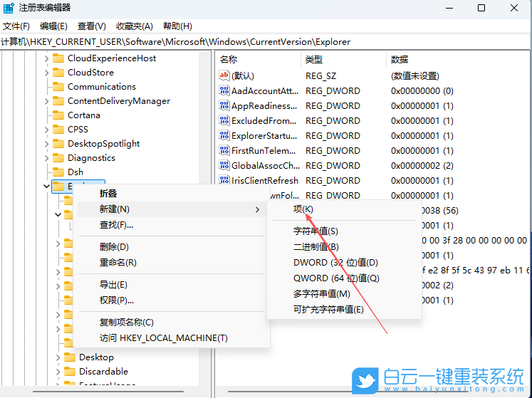Image resolution: width=532 pixels, height=398 pixels.
Task: Click the DWORD icon of AadAccountAtt... value
Action: coord(224,90)
